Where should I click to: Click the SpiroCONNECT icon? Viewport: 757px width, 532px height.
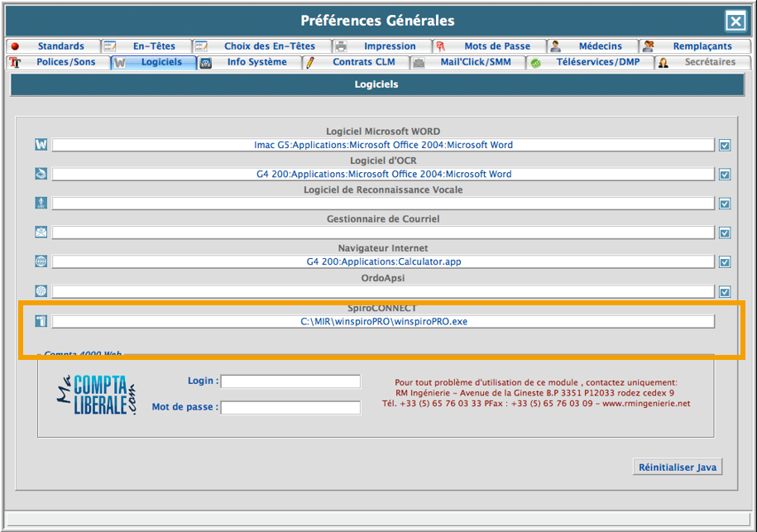click(41, 321)
